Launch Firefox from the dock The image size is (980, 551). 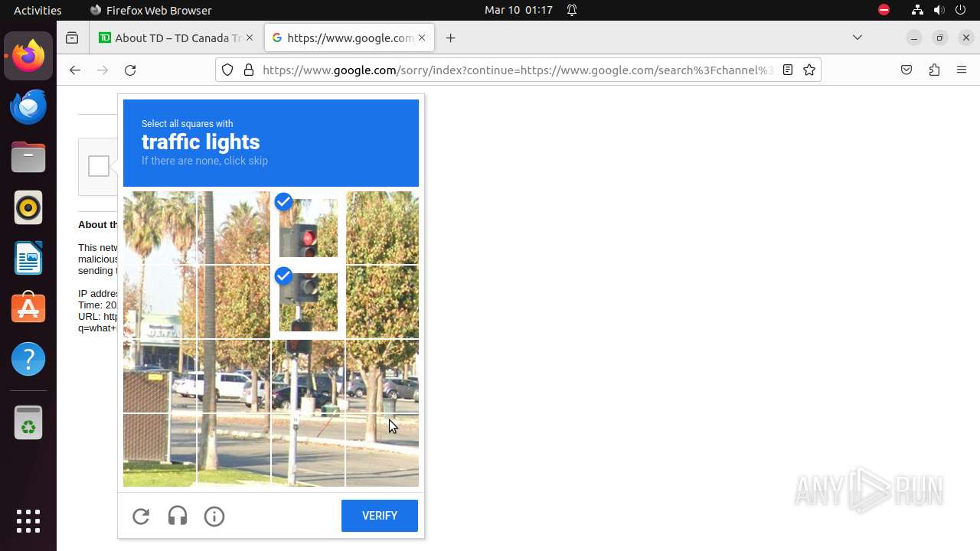pos(28,56)
